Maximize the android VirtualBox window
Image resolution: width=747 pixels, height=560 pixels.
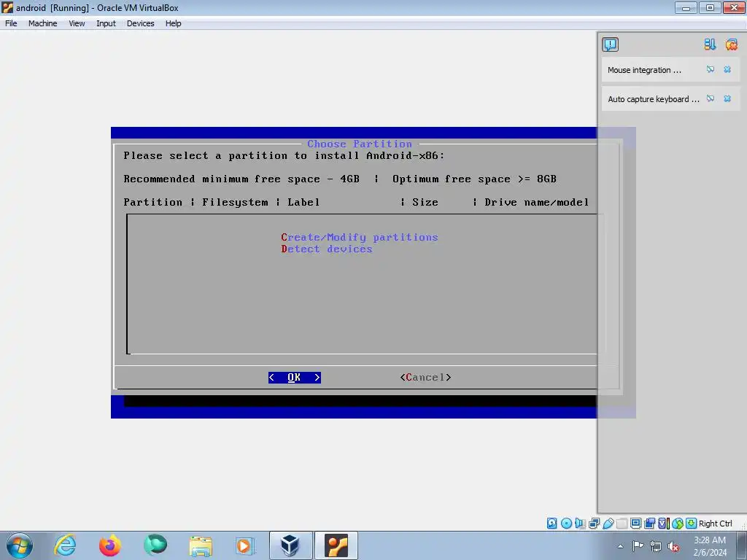pyautogui.click(x=710, y=7)
